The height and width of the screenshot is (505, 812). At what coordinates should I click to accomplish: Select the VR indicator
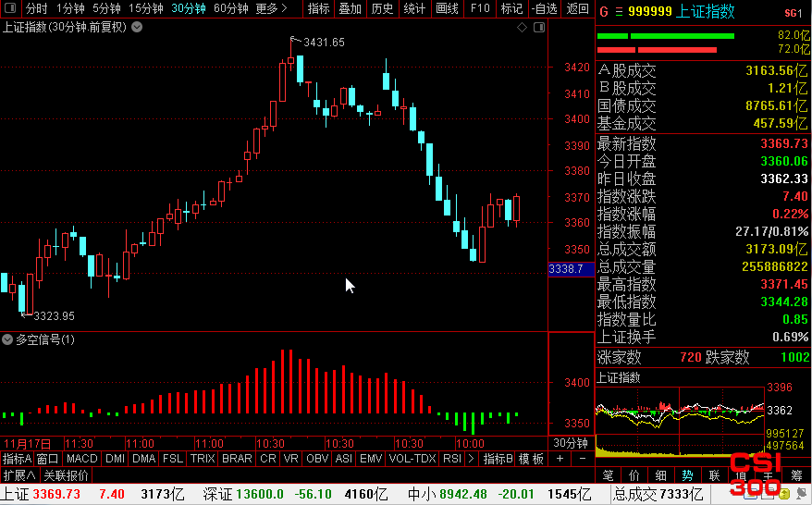[x=291, y=459]
